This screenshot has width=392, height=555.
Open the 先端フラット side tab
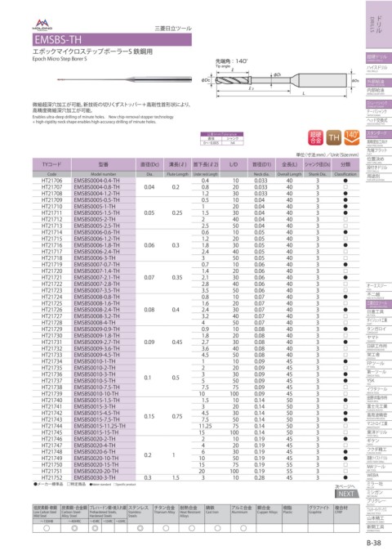378,150
